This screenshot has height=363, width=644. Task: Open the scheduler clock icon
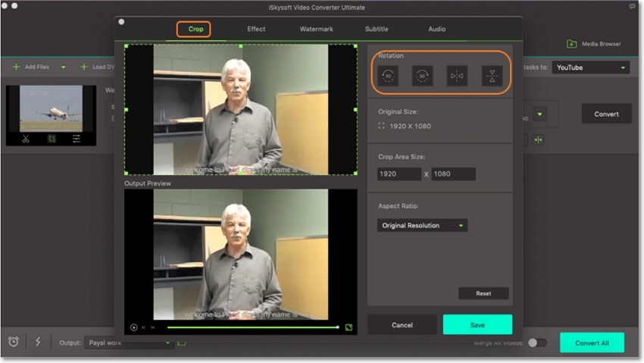13,342
